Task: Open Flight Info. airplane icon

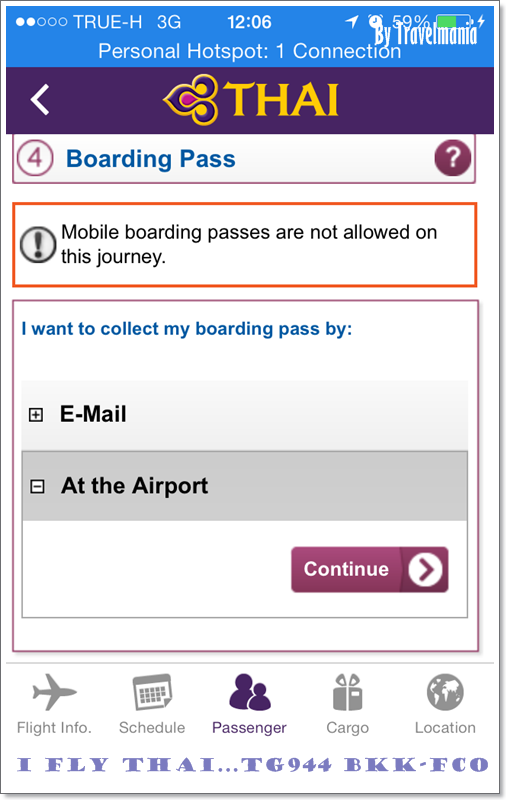Action: click(x=54, y=691)
